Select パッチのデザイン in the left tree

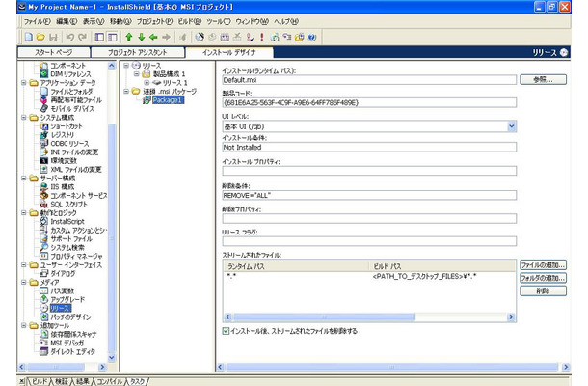tap(70, 317)
